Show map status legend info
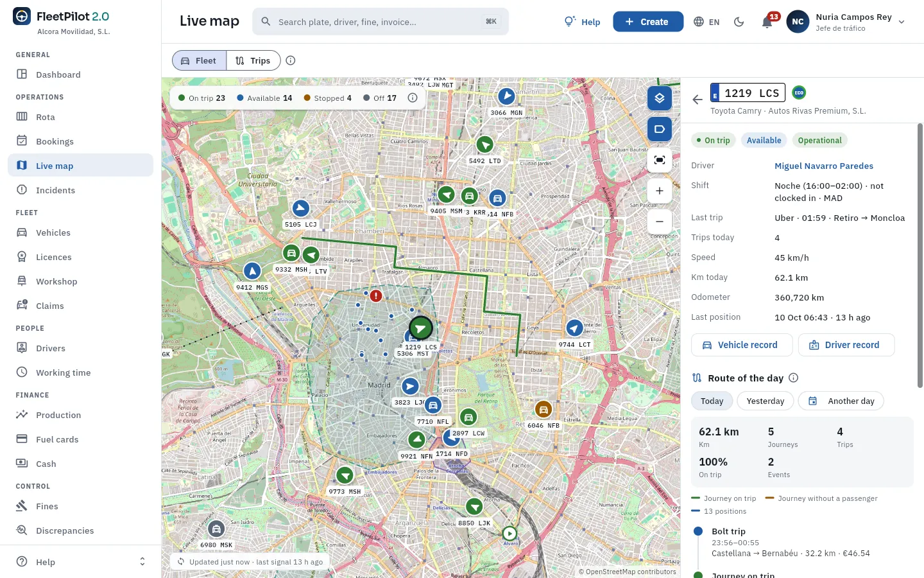924x578 pixels. (x=413, y=98)
